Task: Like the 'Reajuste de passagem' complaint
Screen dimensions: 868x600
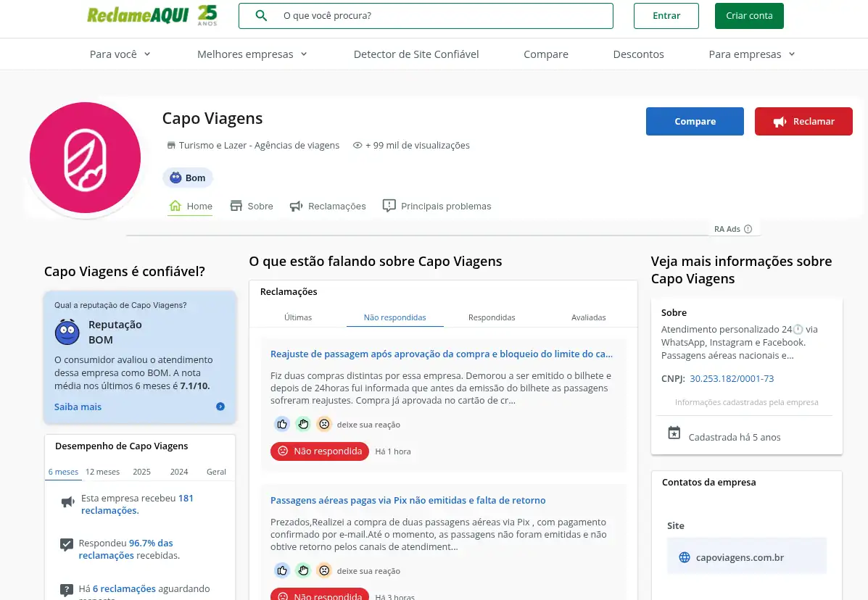Action: coord(282,424)
